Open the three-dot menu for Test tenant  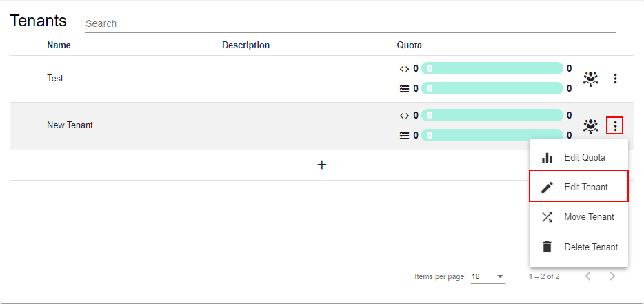(615, 79)
